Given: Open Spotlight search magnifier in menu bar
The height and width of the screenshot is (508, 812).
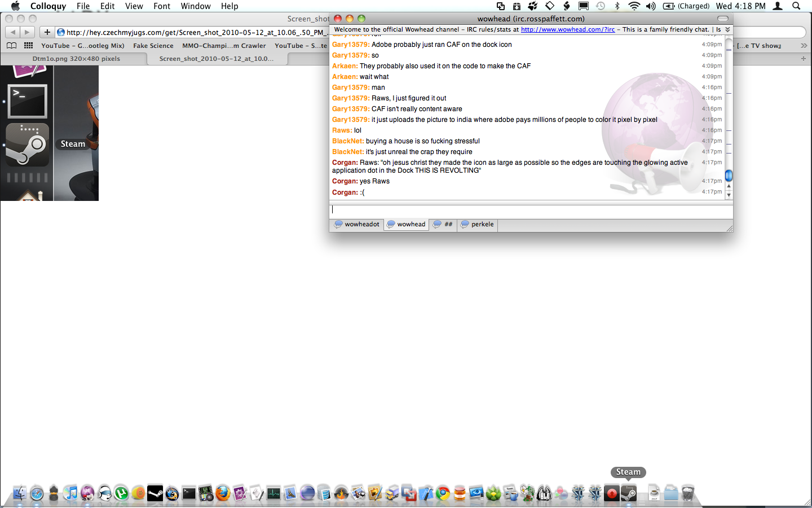Looking at the screenshot, I should (796, 6).
